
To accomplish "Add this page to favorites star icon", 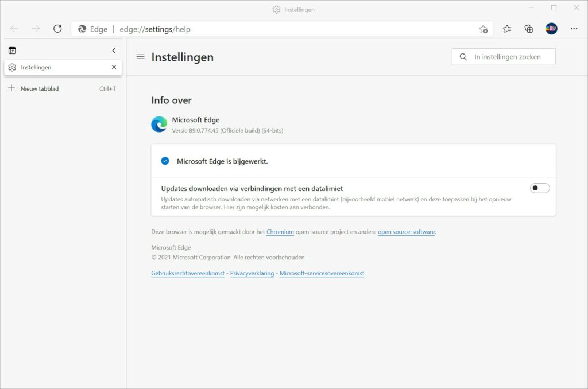I will pos(483,29).
